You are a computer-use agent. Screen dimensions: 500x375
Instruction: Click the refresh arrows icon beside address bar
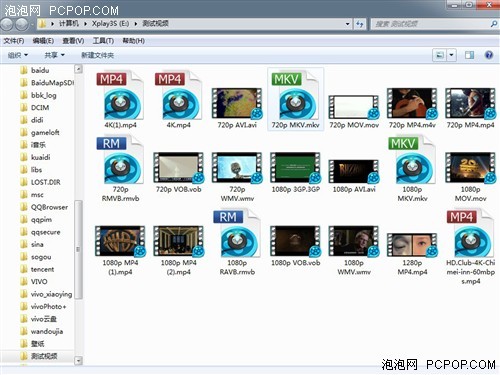(359, 24)
